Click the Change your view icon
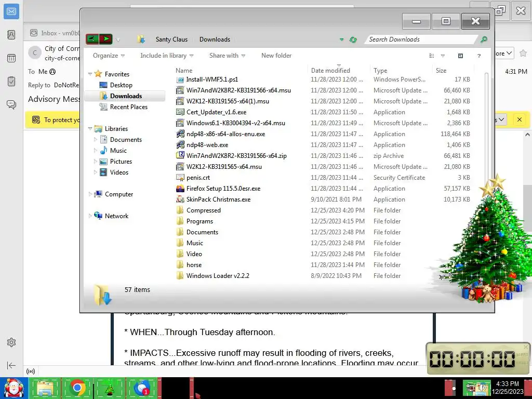This screenshot has height=399, width=532. coord(432,56)
